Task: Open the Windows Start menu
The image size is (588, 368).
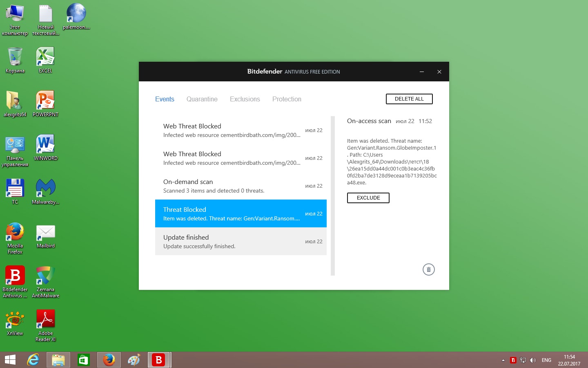Action: [10, 360]
